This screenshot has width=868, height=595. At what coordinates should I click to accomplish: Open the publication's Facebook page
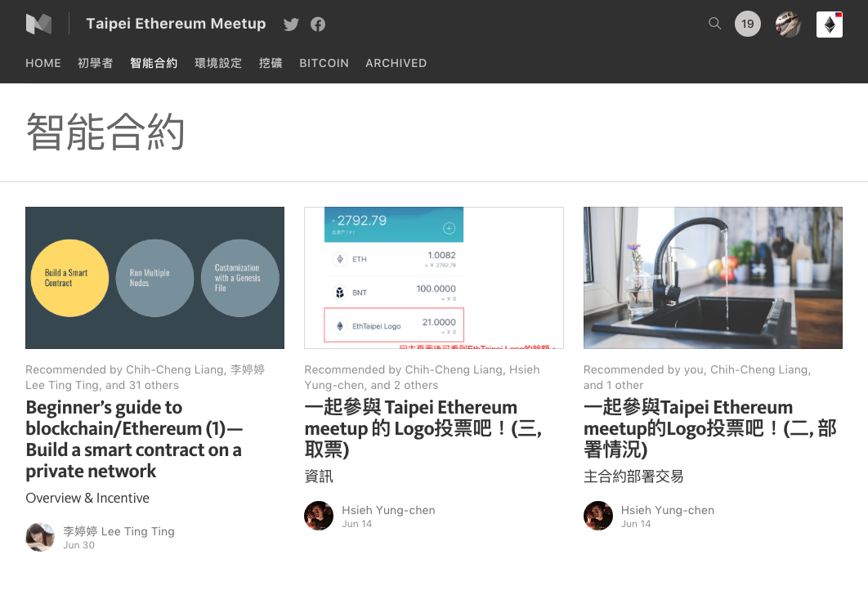point(318,25)
